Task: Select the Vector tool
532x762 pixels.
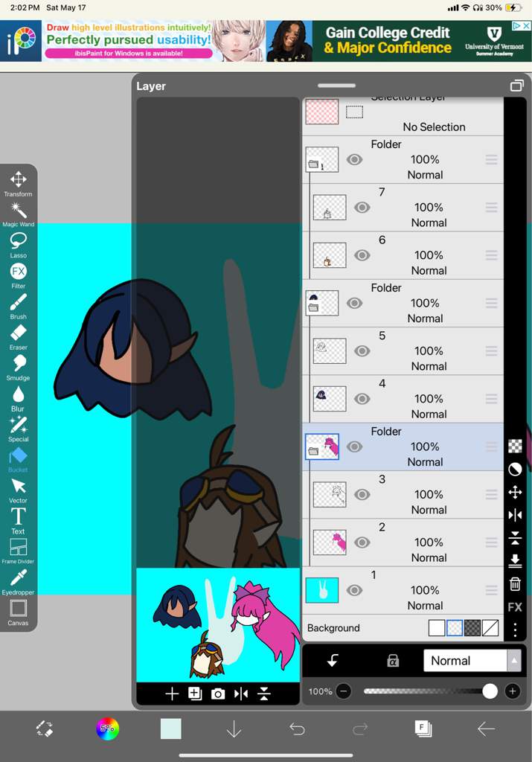Action: pos(18,490)
